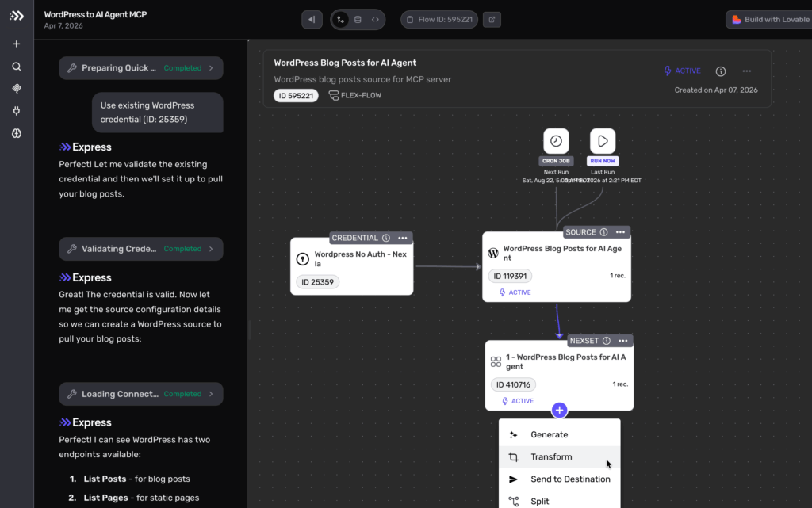The width and height of the screenshot is (812, 508).
Task: Click the blue plus button under nexset
Action: point(559,411)
